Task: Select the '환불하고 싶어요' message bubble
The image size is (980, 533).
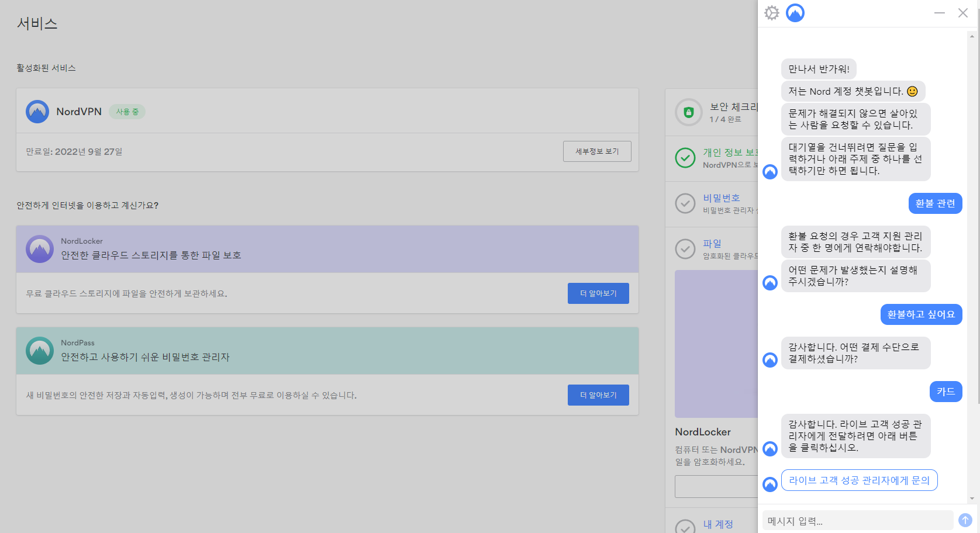Action: click(921, 314)
